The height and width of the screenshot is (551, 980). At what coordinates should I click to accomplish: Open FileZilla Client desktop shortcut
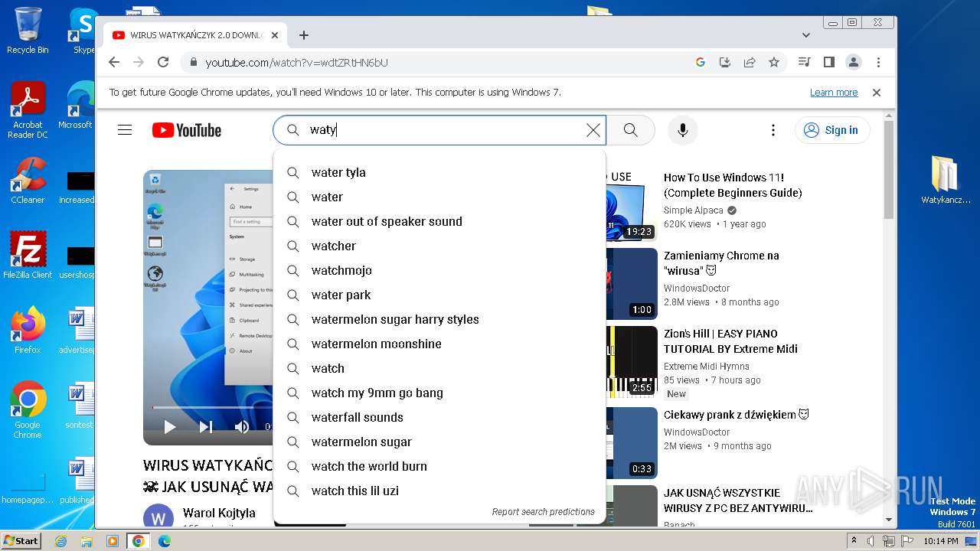tap(28, 256)
